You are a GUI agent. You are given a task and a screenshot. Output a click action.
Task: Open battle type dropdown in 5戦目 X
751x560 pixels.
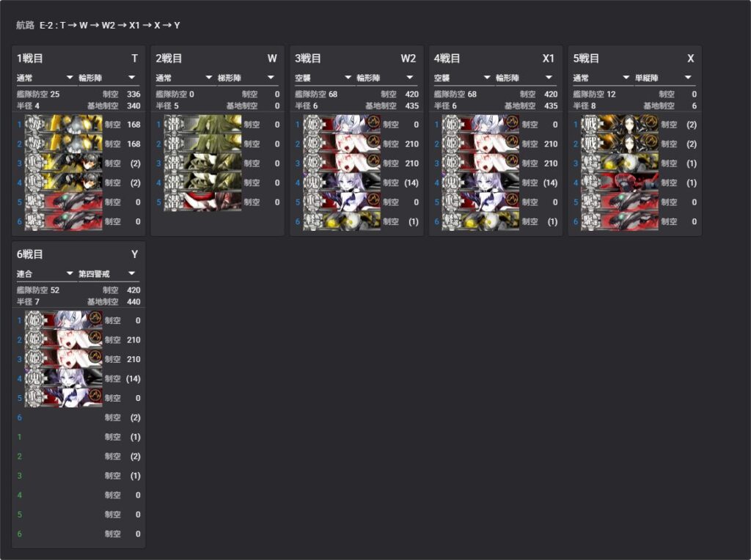tap(601, 78)
